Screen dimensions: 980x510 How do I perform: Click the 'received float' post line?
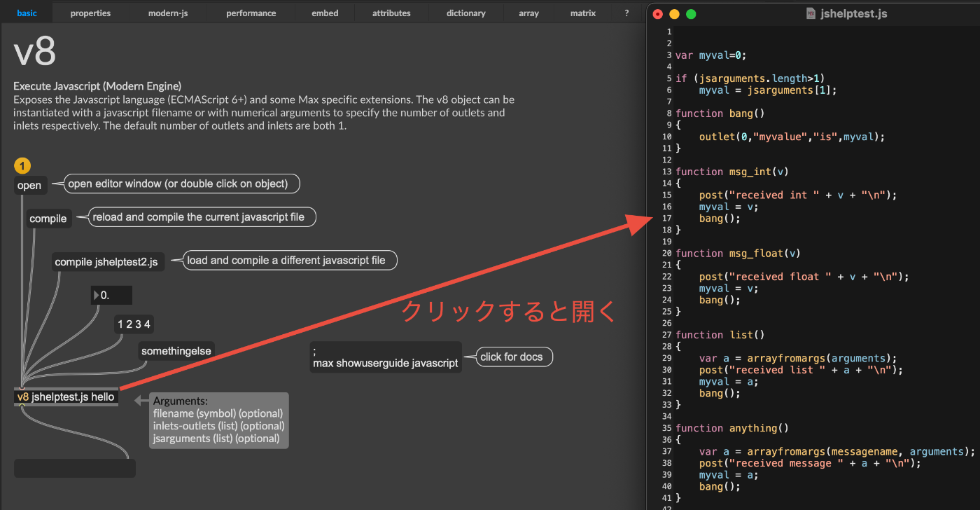coord(804,277)
